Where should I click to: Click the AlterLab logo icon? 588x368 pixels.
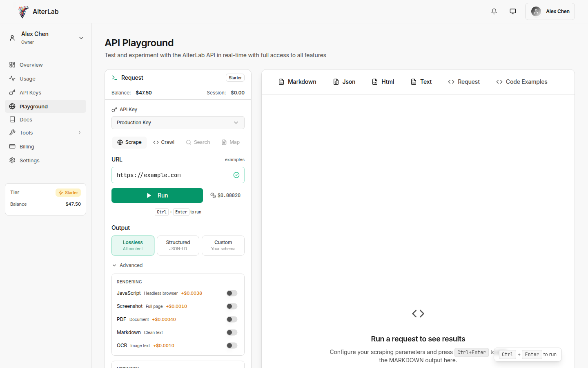(24, 11)
